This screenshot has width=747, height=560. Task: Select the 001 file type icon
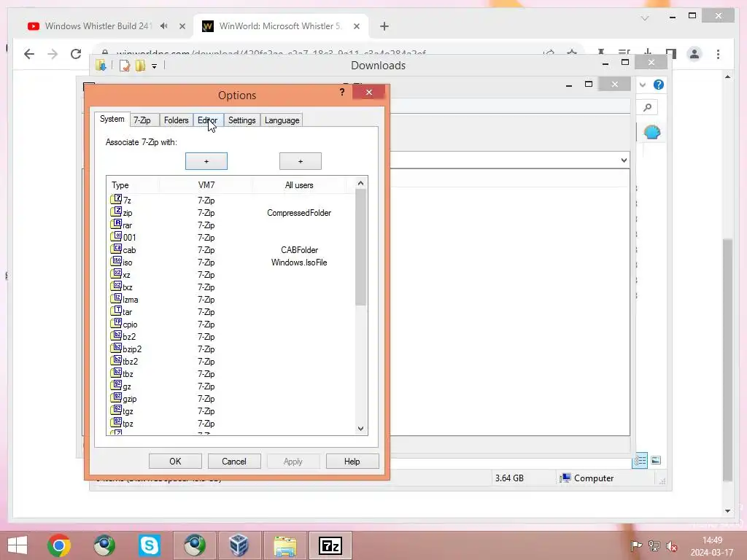[116, 236]
